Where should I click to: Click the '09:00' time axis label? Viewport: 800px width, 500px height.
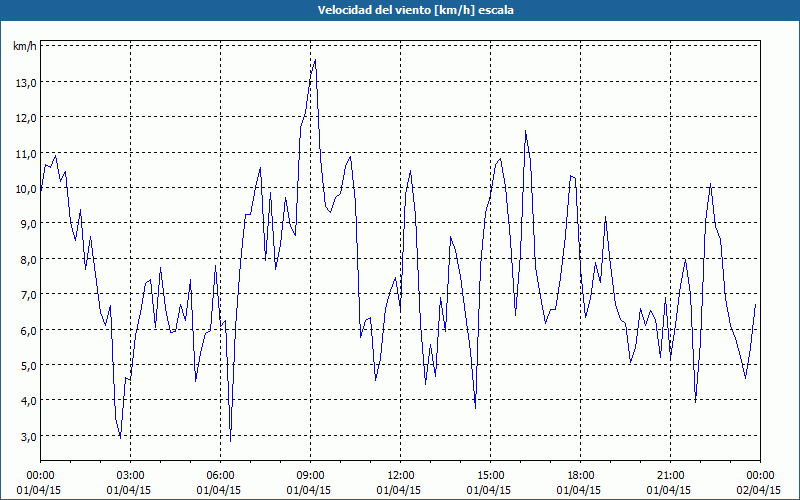coord(310,476)
